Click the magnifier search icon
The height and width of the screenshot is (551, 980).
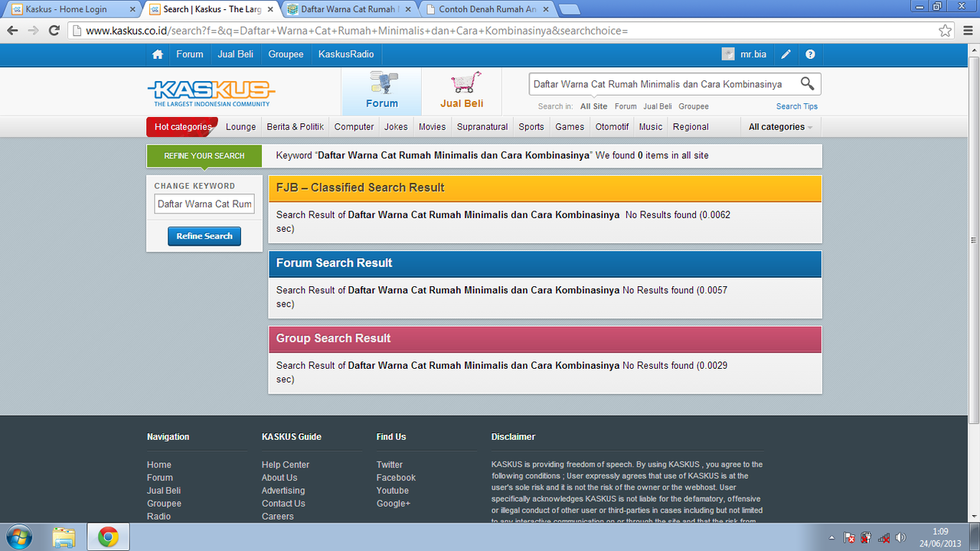tap(807, 83)
